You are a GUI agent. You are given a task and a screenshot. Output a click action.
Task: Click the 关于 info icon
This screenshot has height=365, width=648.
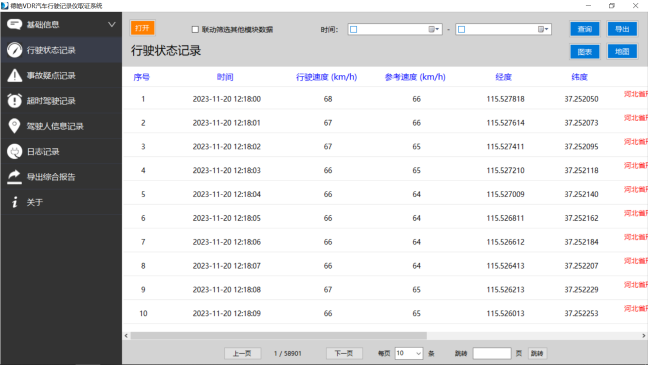[x=14, y=202]
